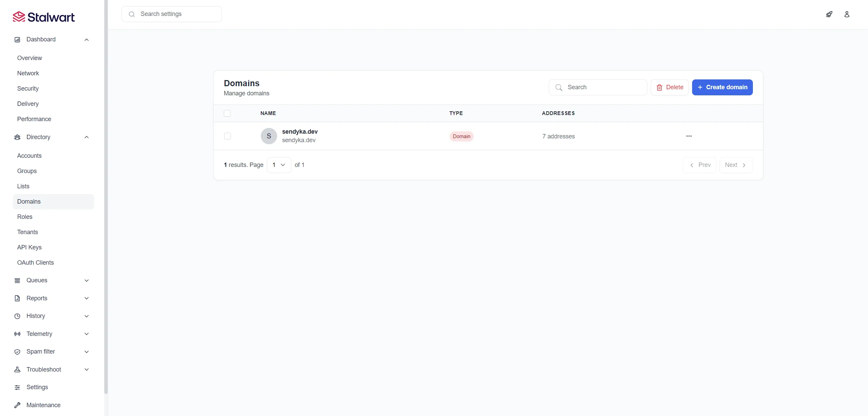The width and height of the screenshot is (868, 416).
Task: Click the Maintenance wrench icon
Action: click(x=17, y=405)
